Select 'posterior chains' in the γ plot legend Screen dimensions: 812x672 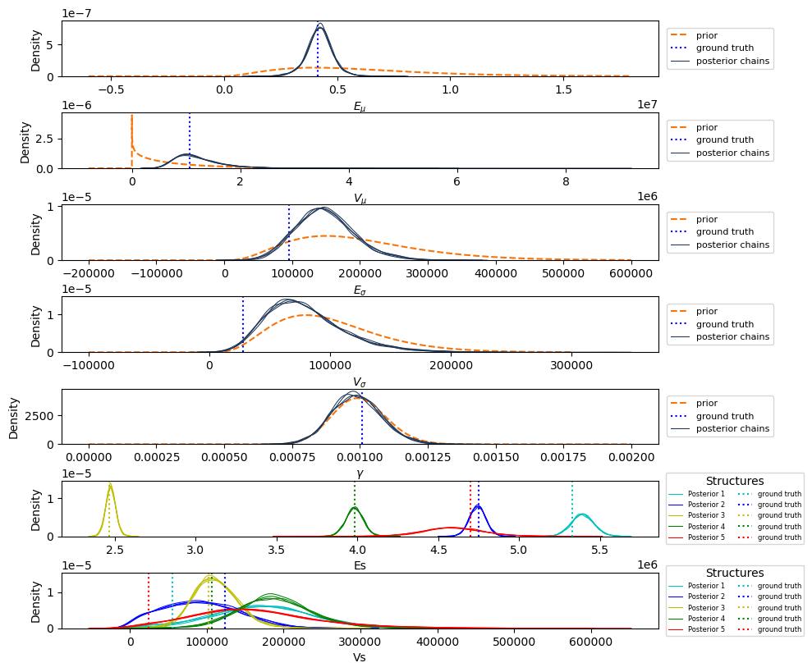click(x=732, y=428)
